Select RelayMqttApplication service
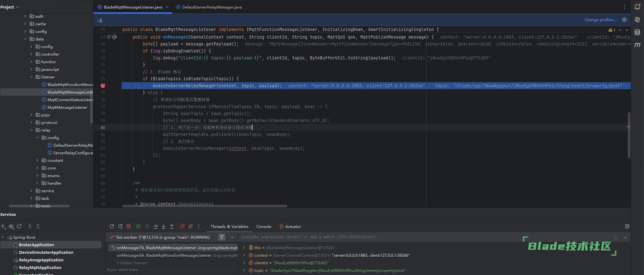Image resolution: width=644 pixels, height=275 pixels. [40, 267]
